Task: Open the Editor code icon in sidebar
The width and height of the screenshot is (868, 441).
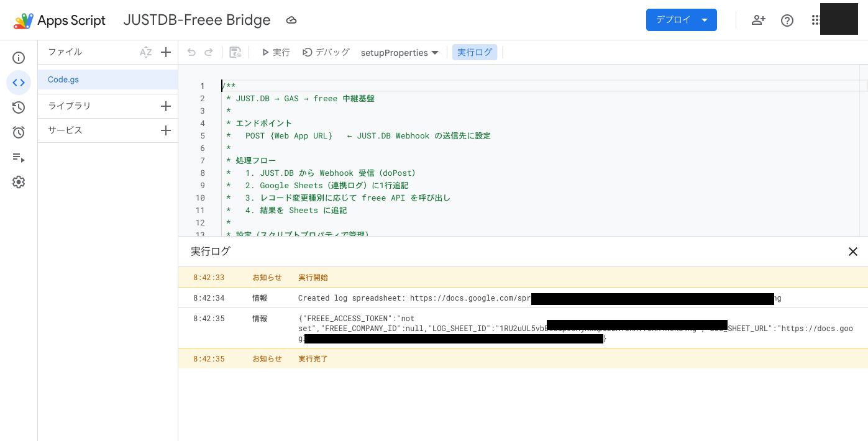Action: [19, 83]
